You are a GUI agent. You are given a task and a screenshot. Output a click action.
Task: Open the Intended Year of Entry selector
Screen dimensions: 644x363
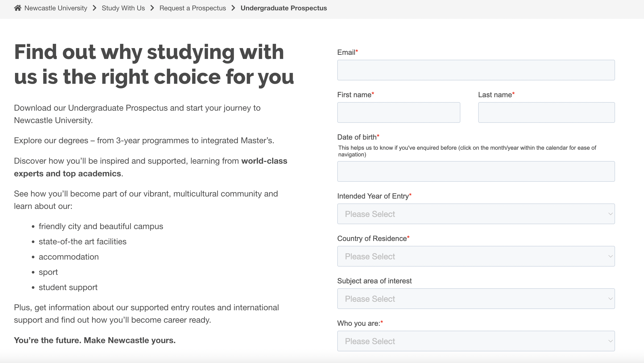(x=476, y=214)
